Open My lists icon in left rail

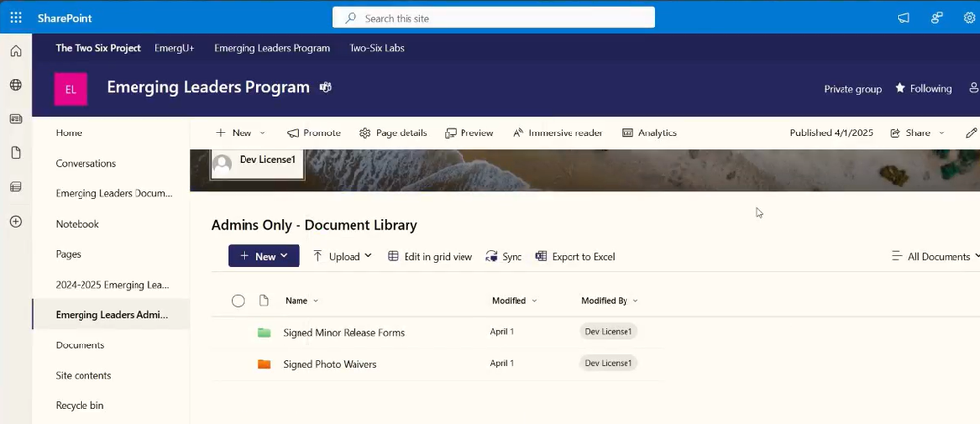[x=16, y=186]
